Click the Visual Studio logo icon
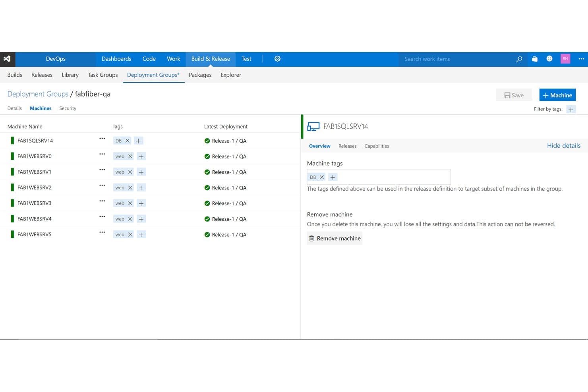The width and height of the screenshot is (588, 392). [x=7, y=59]
